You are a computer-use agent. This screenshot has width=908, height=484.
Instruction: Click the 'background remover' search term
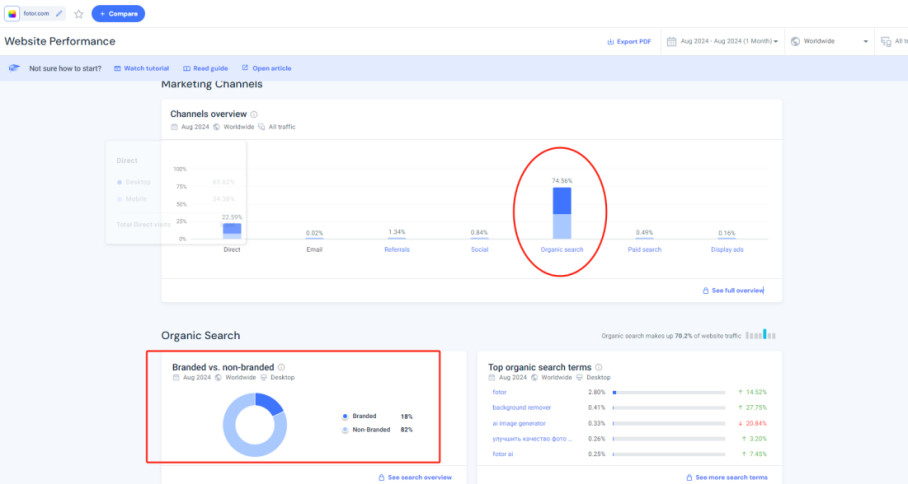coord(523,407)
